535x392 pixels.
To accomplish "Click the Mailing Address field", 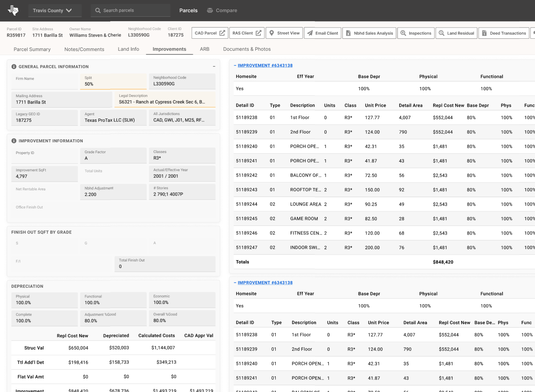I will 62,99.
